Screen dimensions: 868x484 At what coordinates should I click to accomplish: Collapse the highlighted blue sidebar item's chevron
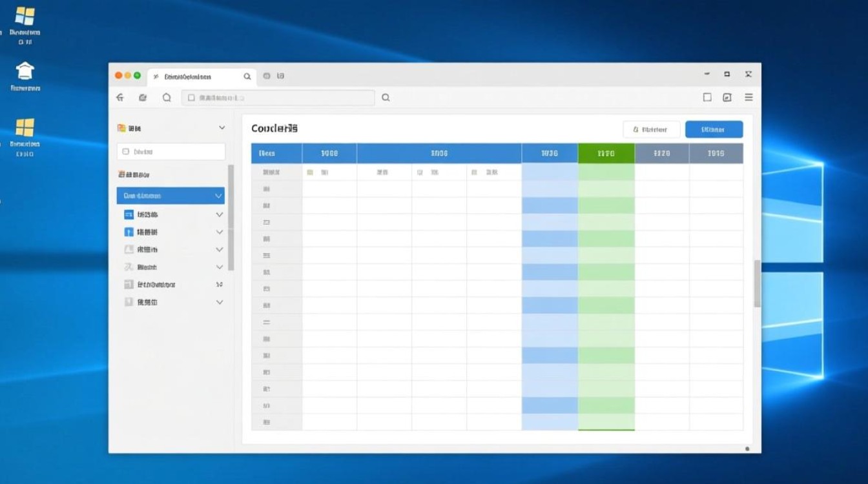coord(218,196)
